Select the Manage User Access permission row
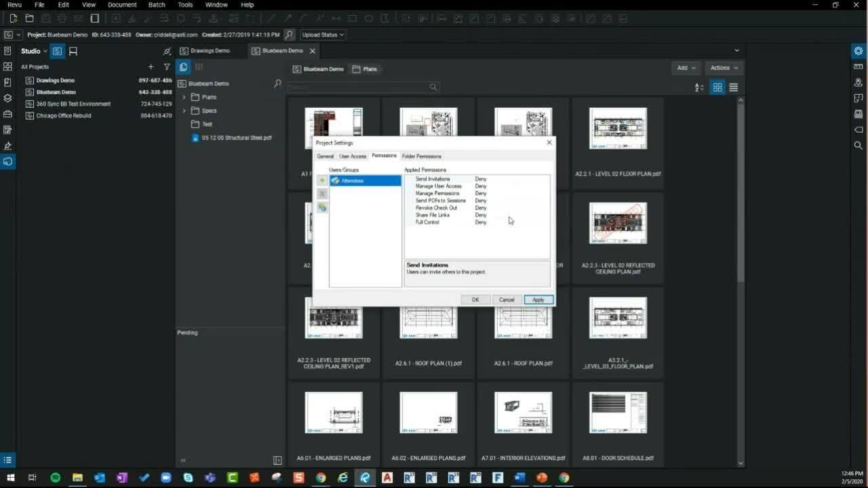Image resolution: width=868 pixels, height=488 pixels. pos(477,186)
